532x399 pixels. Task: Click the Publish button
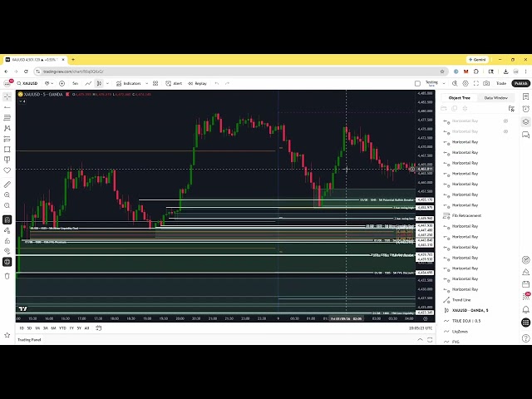point(521,83)
